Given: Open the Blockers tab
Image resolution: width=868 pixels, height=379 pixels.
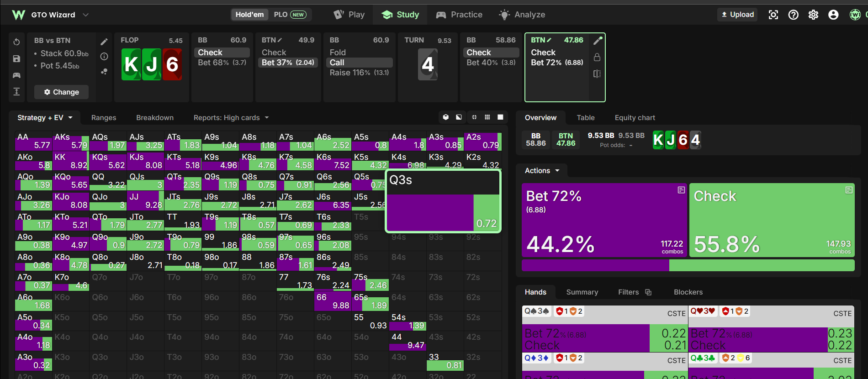Looking at the screenshot, I should tap(688, 292).
